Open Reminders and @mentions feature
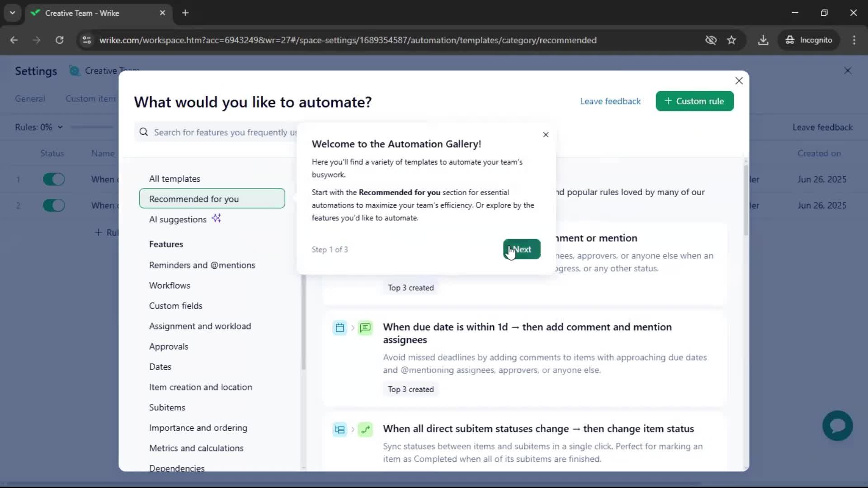This screenshot has width=868, height=488. [x=202, y=265]
